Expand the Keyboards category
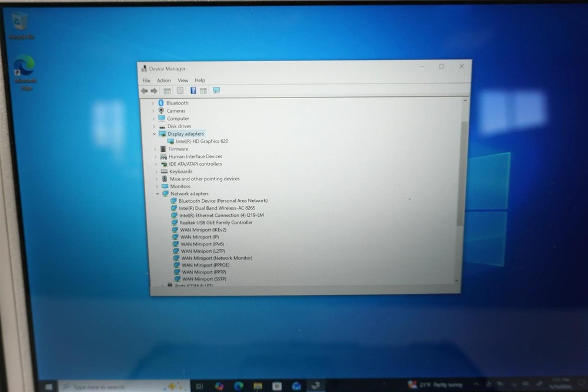588x392 pixels. point(156,172)
